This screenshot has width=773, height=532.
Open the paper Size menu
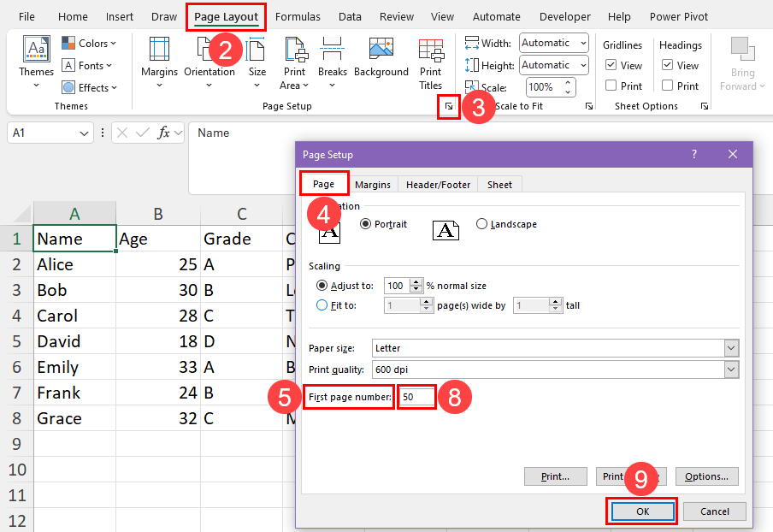257,62
